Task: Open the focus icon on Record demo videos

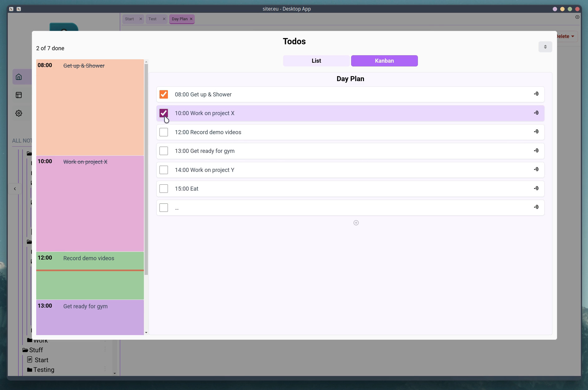Action: (x=537, y=132)
